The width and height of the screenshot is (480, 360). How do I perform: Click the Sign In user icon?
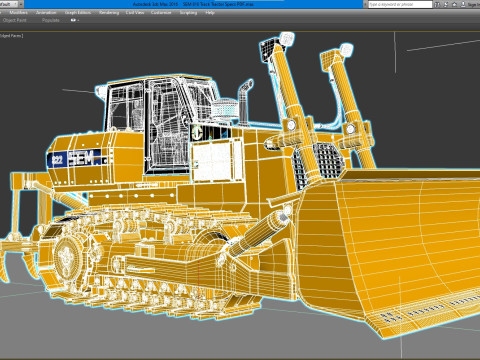(463, 4)
